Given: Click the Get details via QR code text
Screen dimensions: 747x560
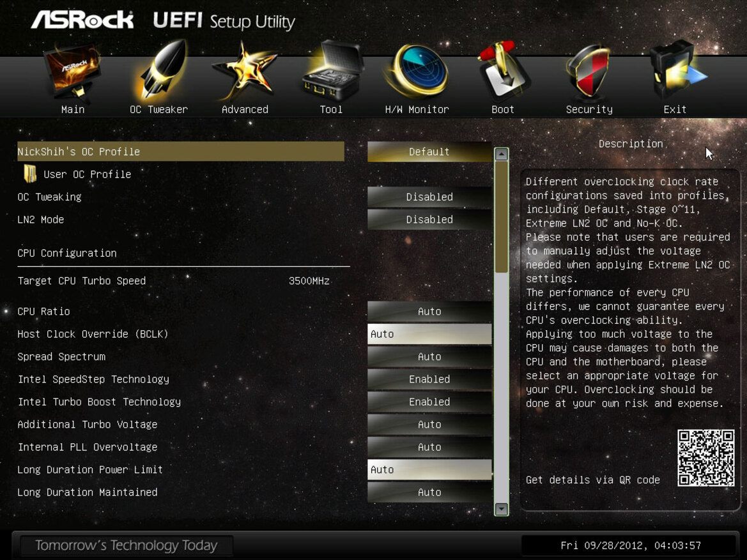Looking at the screenshot, I should [x=593, y=480].
